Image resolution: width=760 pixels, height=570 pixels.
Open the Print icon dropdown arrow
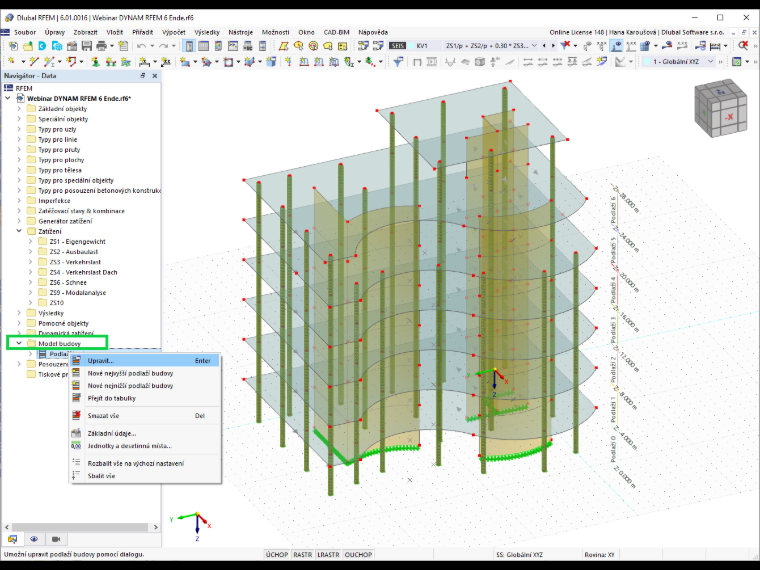pyautogui.click(x=112, y=46)
